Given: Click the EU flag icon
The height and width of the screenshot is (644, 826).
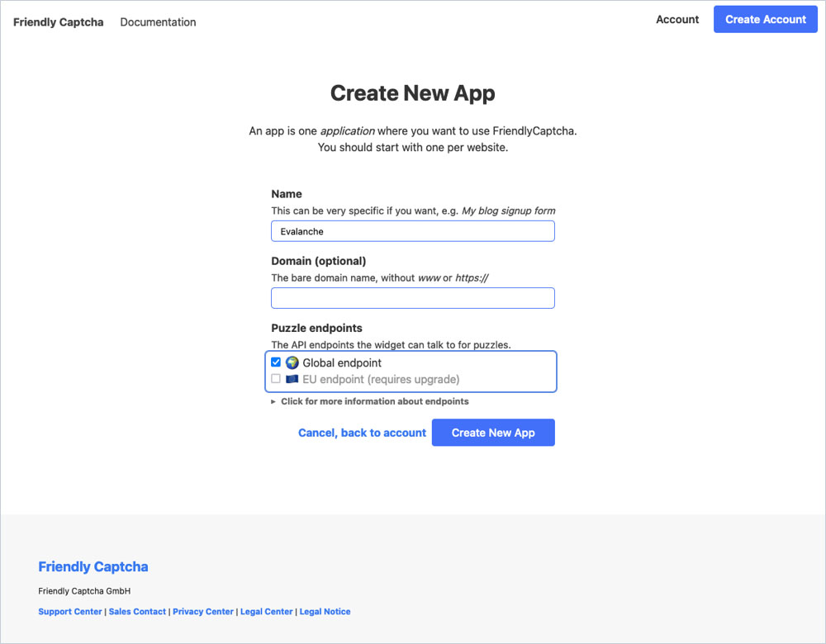Looking at the screenshot, I should click(292, 379).
